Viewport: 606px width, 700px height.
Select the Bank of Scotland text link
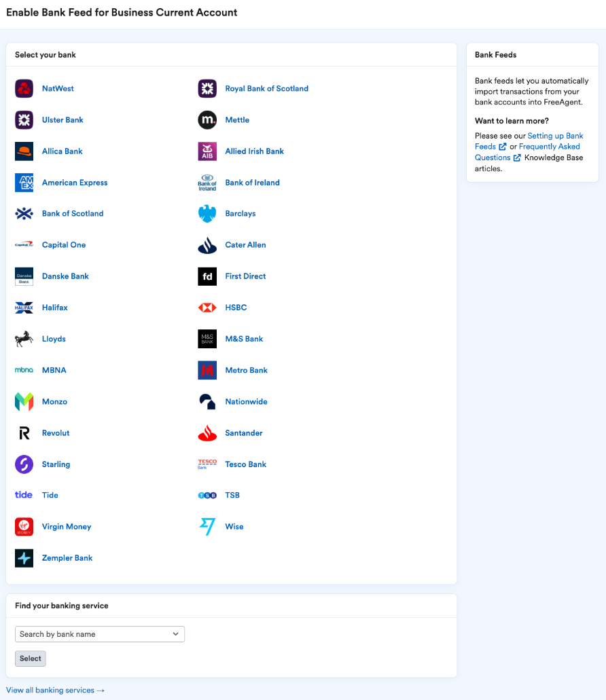pos(73,213)
